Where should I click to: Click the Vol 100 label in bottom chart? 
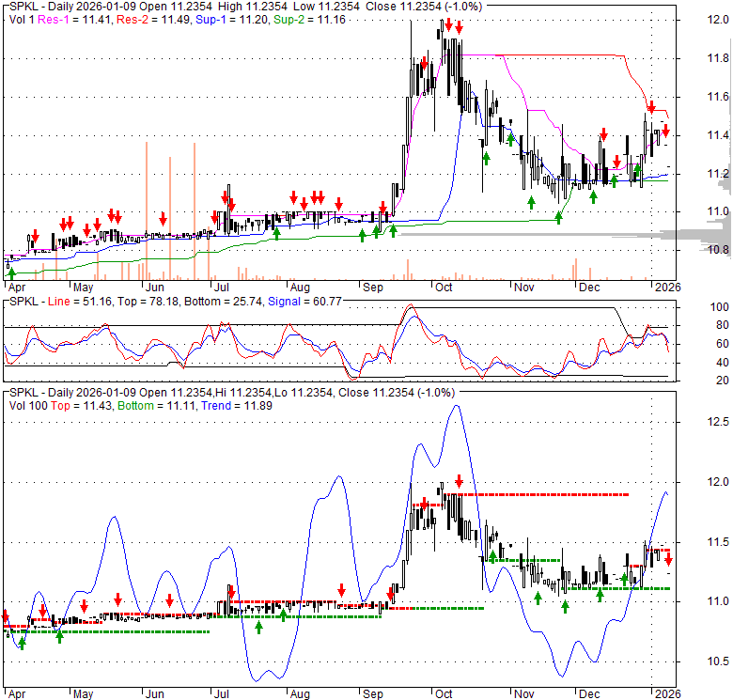tap(24, 404)
